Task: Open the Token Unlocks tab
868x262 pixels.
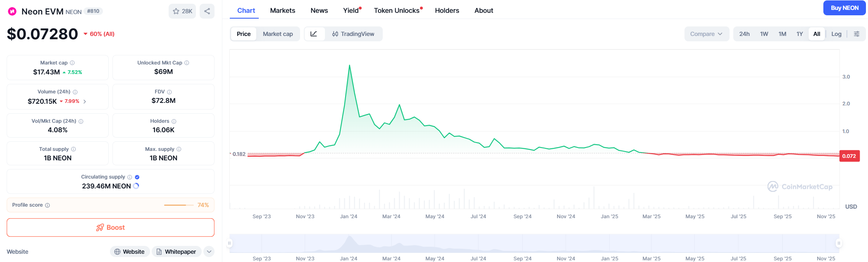Action: pos(398,10)
